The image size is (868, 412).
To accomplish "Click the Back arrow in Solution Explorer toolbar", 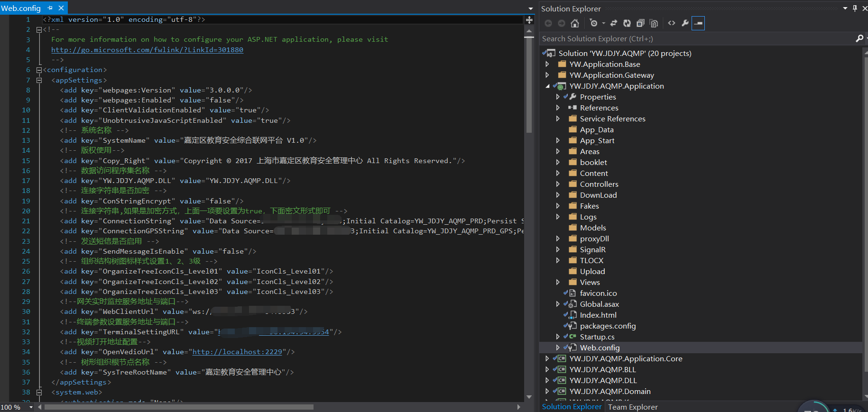I will (x=548, y=23).
